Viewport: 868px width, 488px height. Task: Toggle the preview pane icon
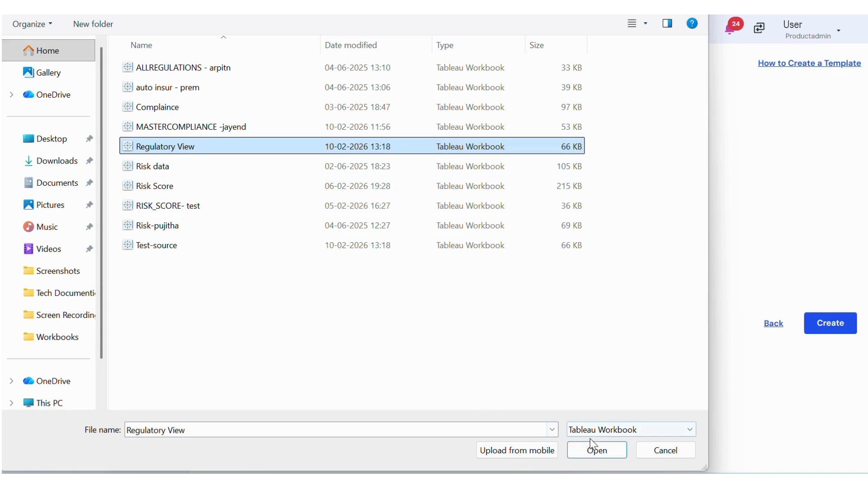667,23
